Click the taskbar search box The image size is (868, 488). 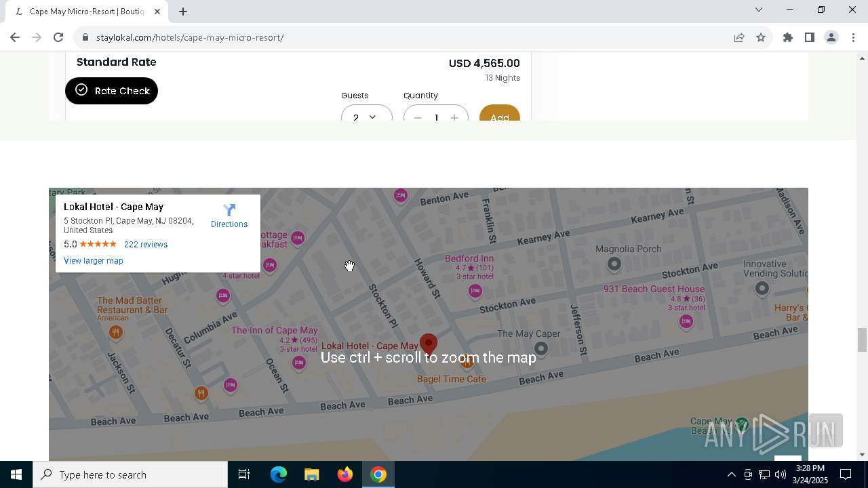[x=130, y=474]
